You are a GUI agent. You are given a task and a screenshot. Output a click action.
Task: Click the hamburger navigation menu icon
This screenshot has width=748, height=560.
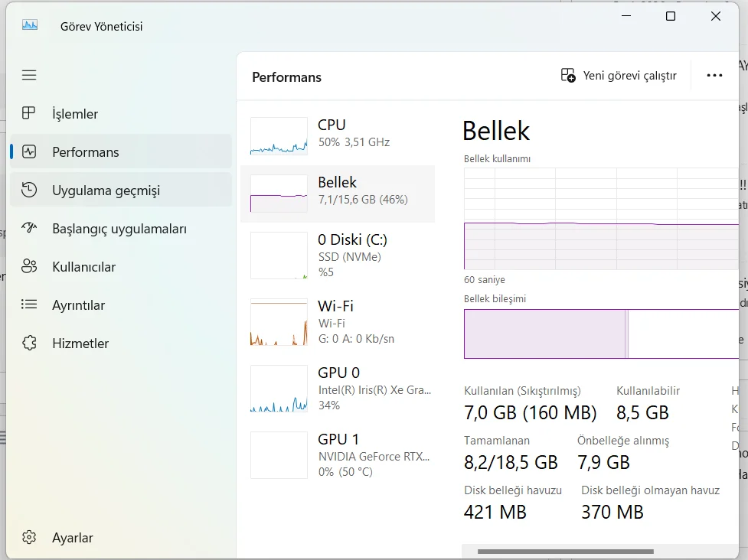point(29,75)
